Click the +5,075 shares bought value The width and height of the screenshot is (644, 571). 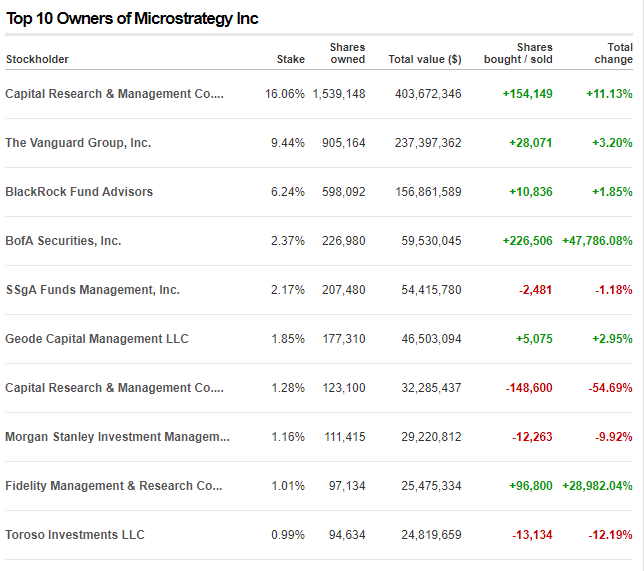[x=534, y=339]
